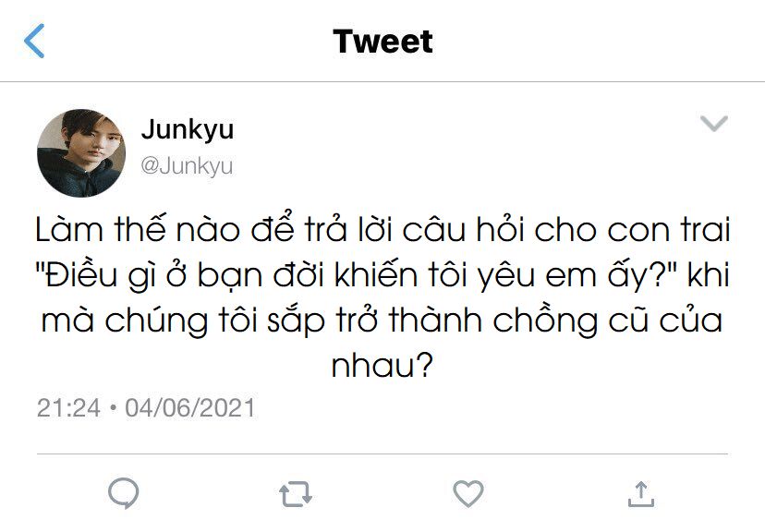Open Junkyu's profile picture
Image resolution: width=765 pixels, height=532 pixels.
click(x=80, y=153)
